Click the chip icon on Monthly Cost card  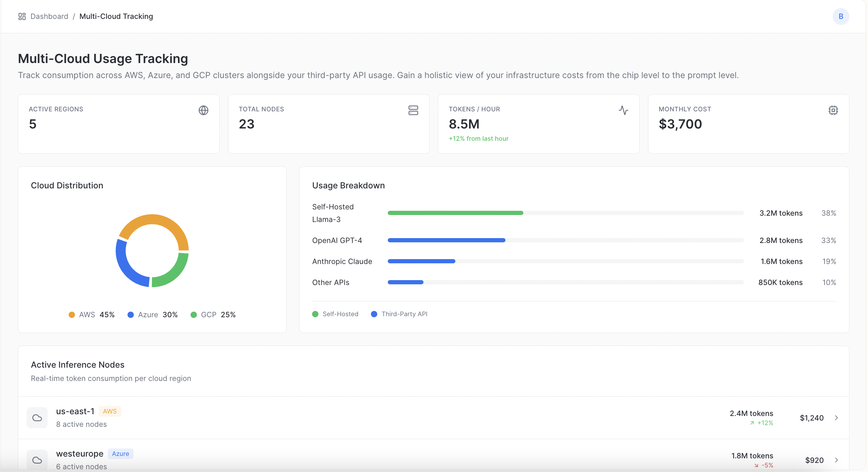coord(833,110)
